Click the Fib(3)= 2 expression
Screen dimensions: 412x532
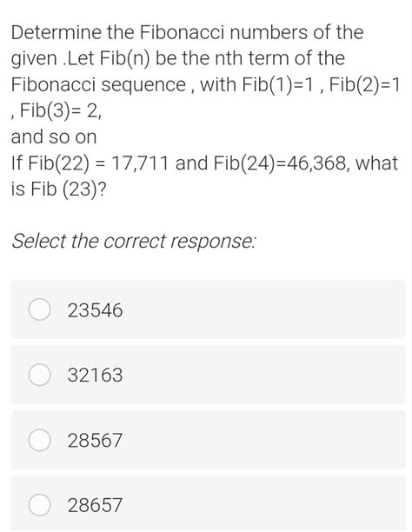[x=59, y=110]
